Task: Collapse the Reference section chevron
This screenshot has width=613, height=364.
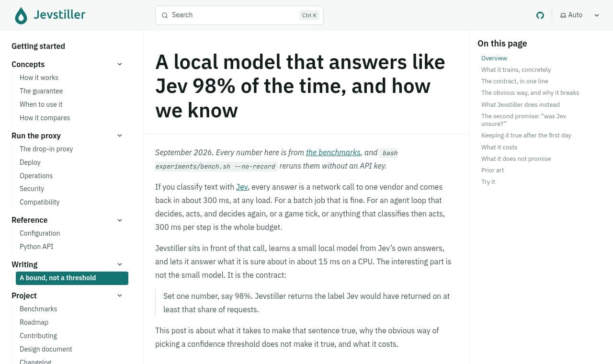Action: [120, 220]
